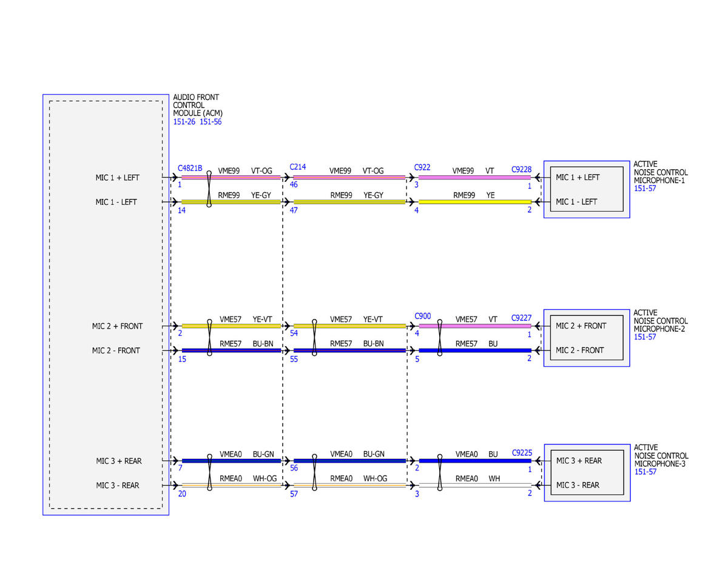The height and width of the screenshot is (562, 728).
Task: Click the VT-OG color code right of C4821B
Action: tap(261, 171)
